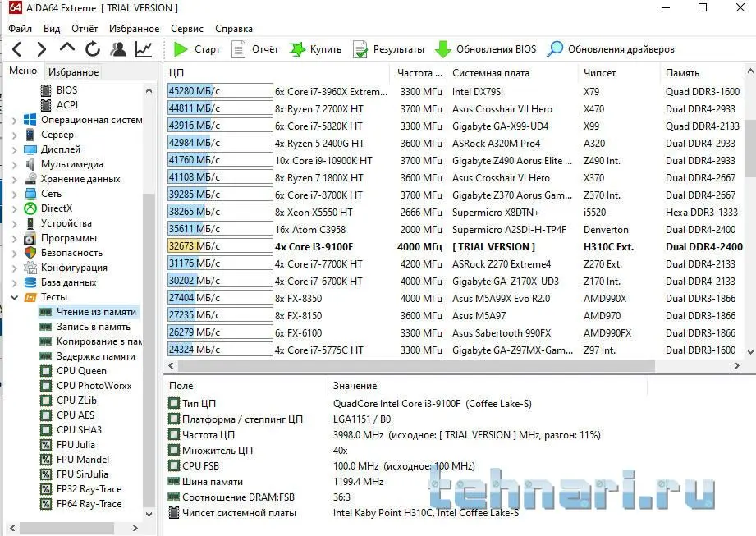Click the results table horizontal scrollbar
This screenshot has height=536, width=756.
tap(417, 365)
